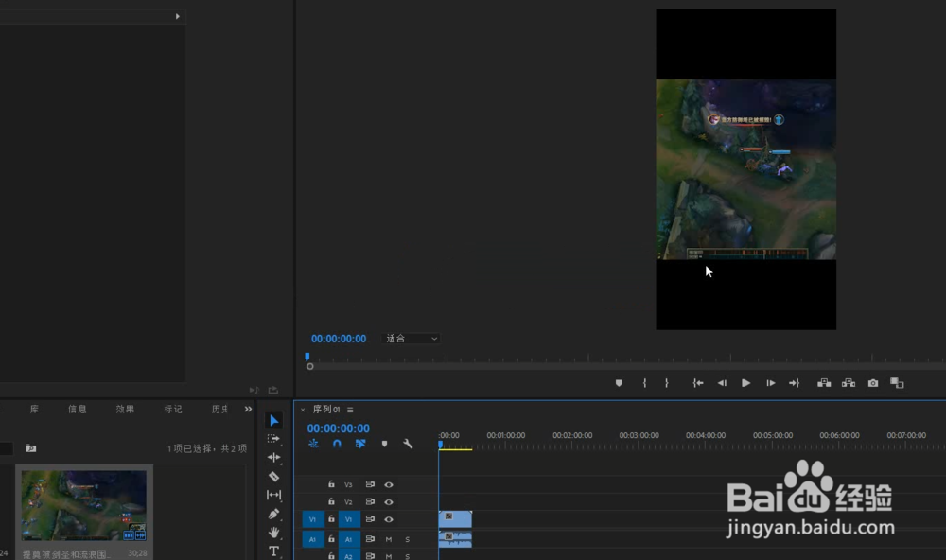Select the Hand tool

point(274,533)
